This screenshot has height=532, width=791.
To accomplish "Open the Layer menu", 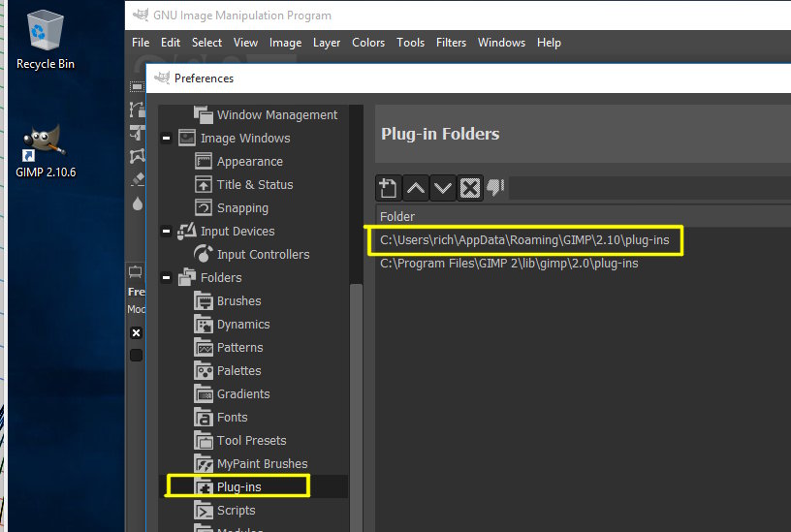I will 327,43.
